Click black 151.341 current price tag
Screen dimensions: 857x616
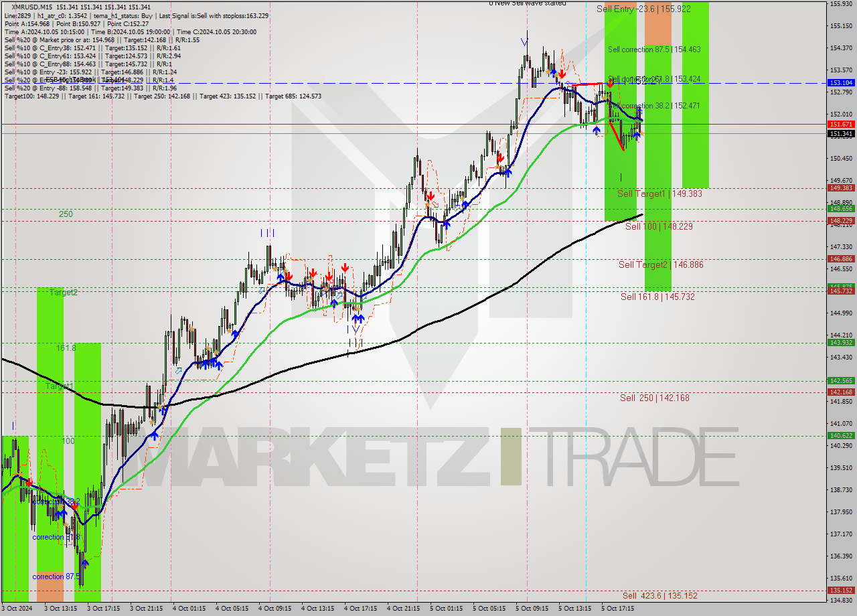tap(841, 134)
